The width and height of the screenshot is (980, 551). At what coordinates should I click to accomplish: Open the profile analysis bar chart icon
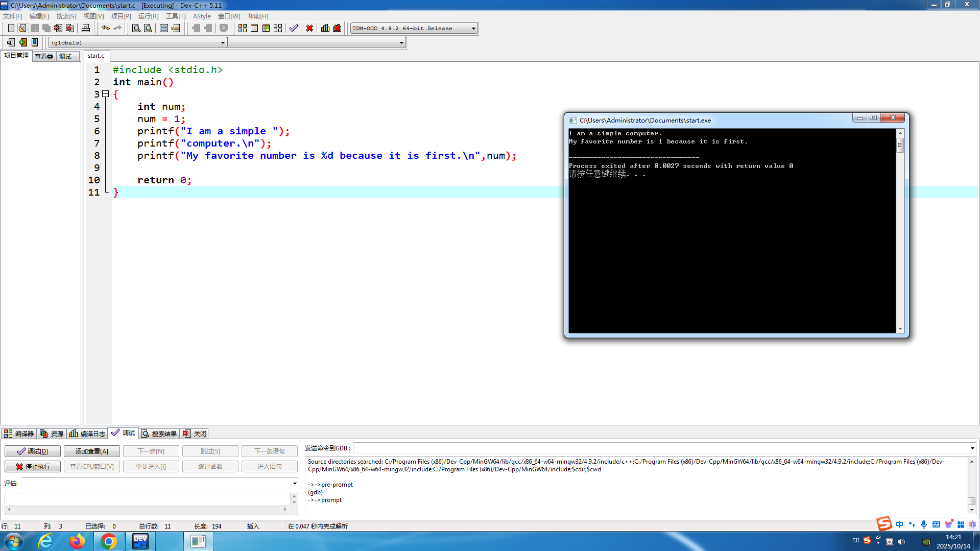(x=325, y=28)
